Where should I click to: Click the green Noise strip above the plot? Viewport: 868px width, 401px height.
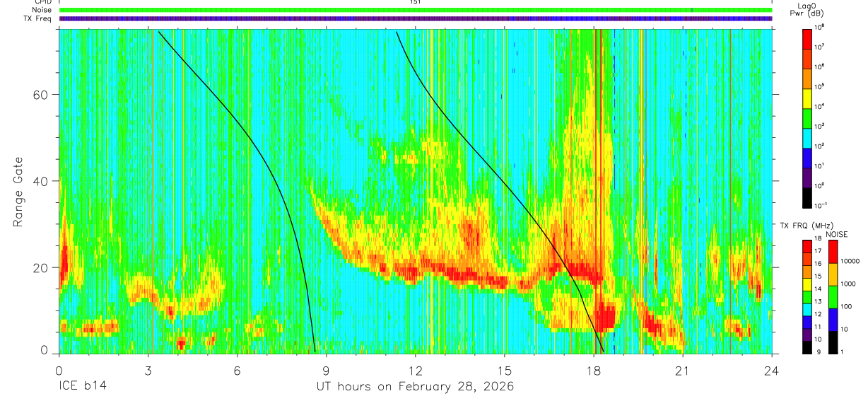click(416, 10)
